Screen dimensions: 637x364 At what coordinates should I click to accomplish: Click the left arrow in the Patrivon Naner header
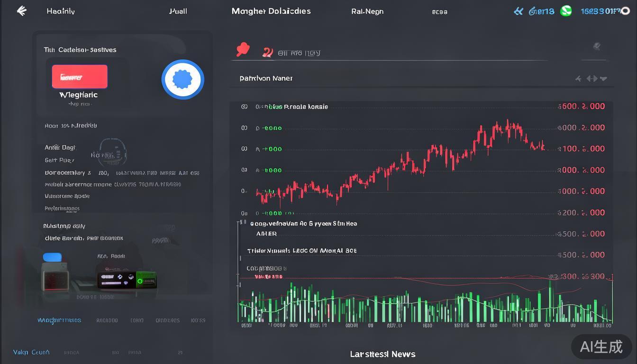578,79
